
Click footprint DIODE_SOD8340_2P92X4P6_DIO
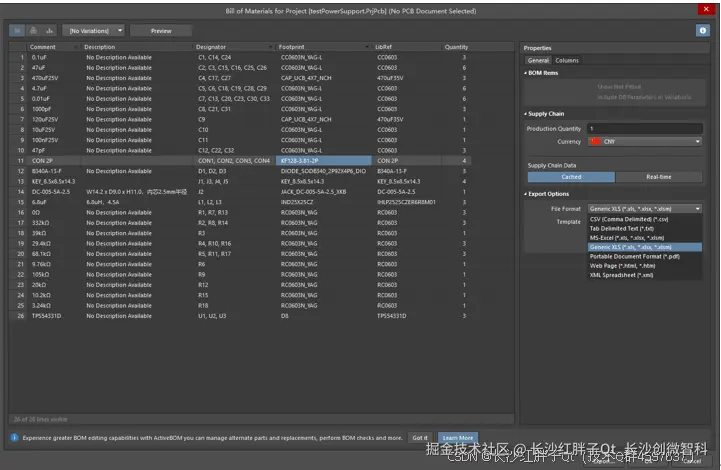(324, 171)
